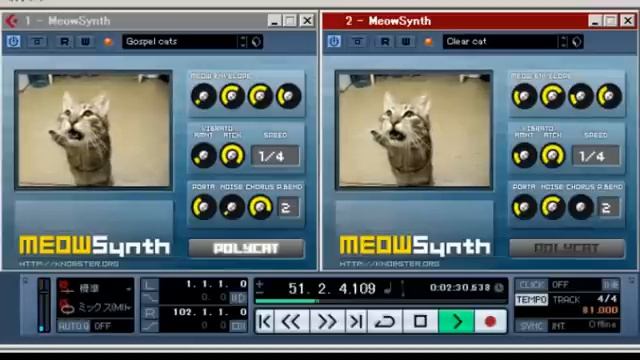The image size is (640, 360).
Task: Click the red arrow logo of MeowSynth 1
Action: (12, 21)
